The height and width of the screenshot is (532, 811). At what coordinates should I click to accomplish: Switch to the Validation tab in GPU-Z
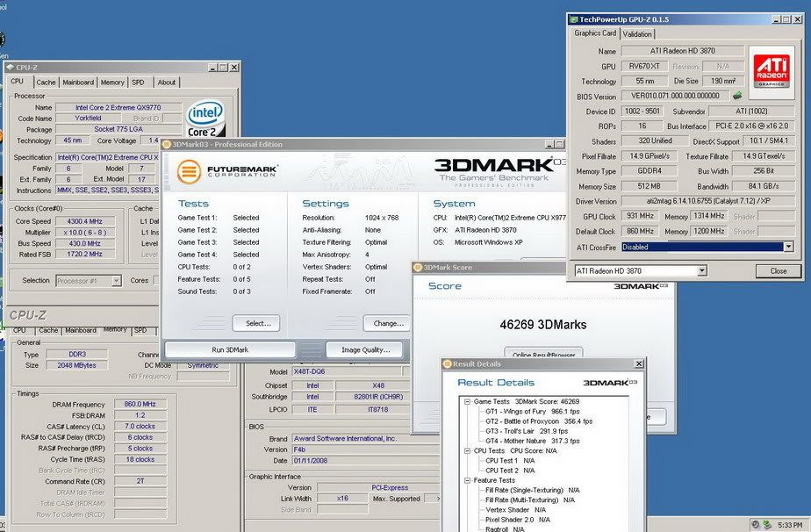[x=636, y=33]
